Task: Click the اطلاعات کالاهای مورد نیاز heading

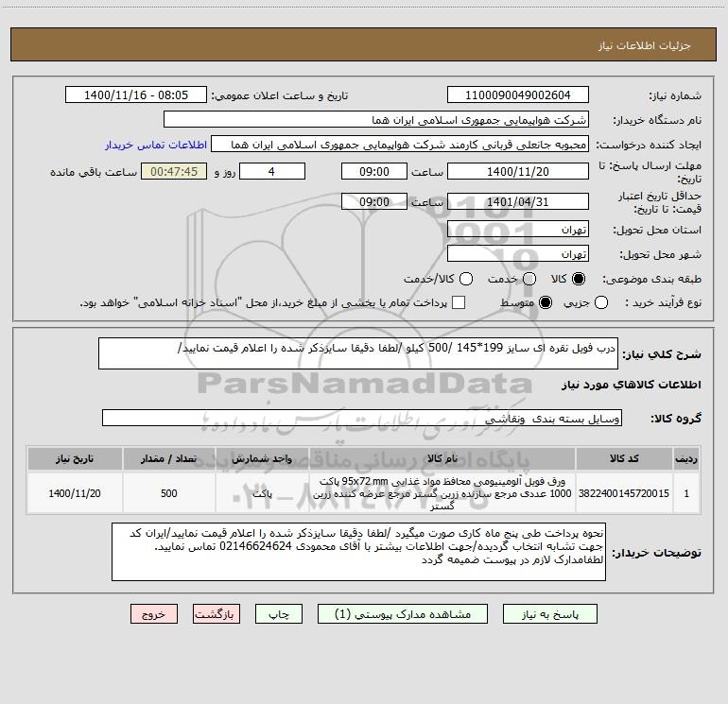Action: point(632,385)
